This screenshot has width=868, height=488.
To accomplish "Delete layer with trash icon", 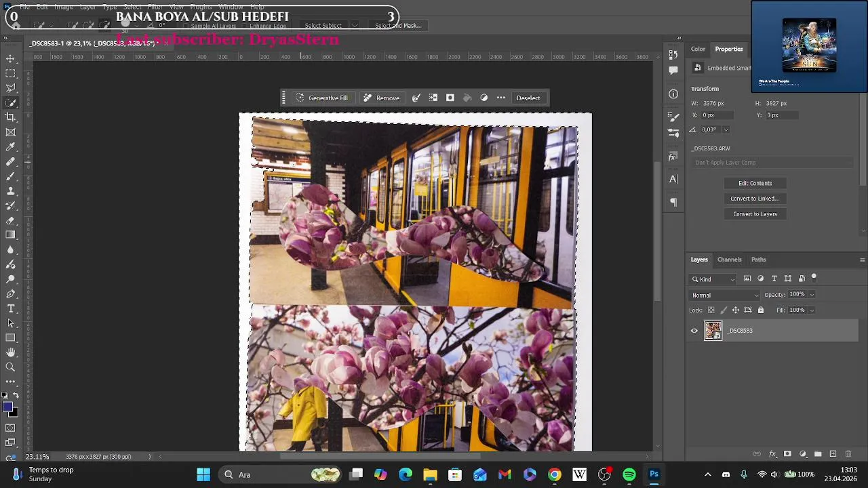I will coord(849,454).
